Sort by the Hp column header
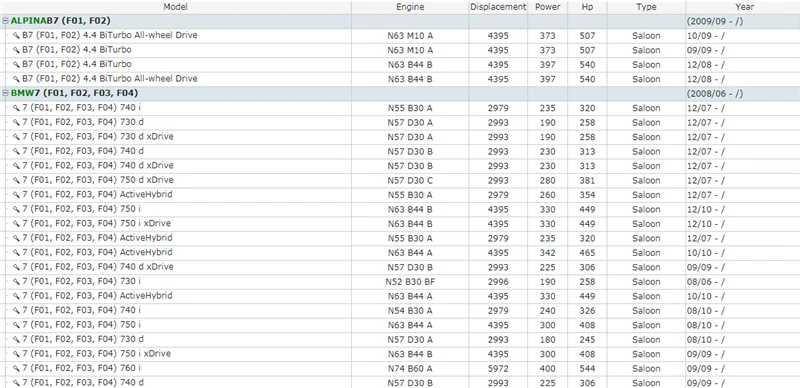This screenshot has width=800, height=388. 587,7
